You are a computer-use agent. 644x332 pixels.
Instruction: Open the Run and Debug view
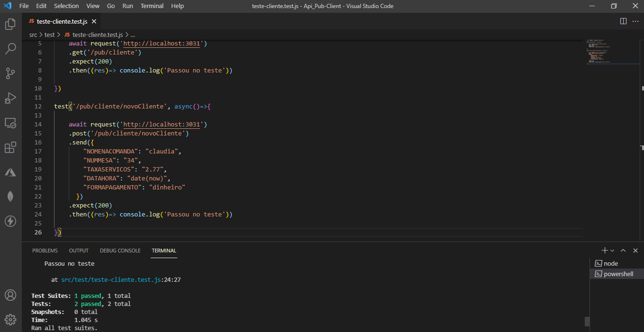pyautogui.click(x=10, y=98)
